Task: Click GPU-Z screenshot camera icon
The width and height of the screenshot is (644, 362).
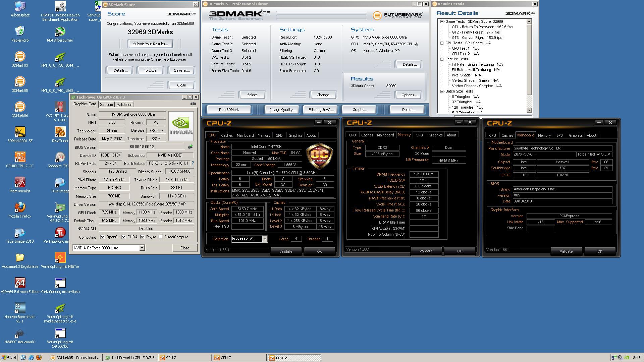Action: point(193,104)
